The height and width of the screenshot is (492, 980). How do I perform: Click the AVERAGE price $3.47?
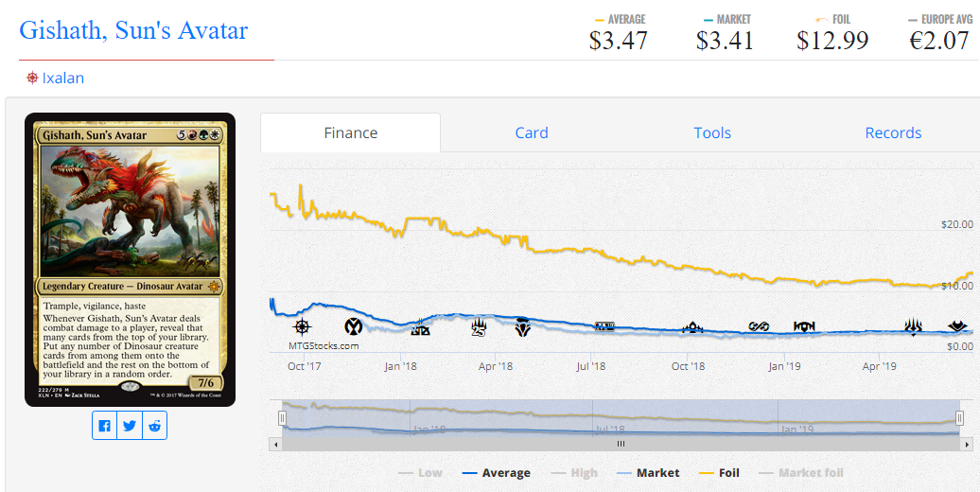[618, 41]
